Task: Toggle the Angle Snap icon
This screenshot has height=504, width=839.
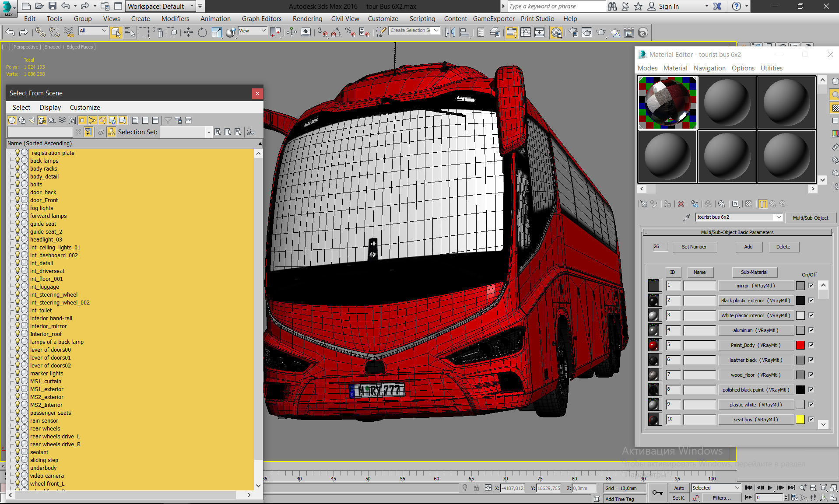Action: click(x=336, y=32)
